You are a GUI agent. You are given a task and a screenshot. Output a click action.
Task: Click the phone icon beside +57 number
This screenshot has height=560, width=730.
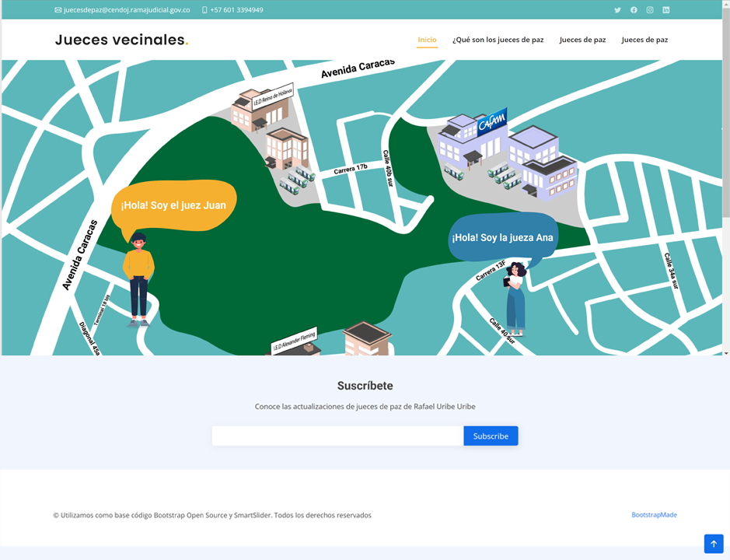click(x=204, y=10)
